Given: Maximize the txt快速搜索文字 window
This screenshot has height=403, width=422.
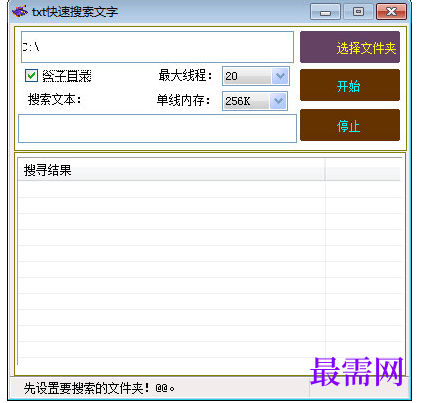Looking at the screenshot, I should [358, 12].
